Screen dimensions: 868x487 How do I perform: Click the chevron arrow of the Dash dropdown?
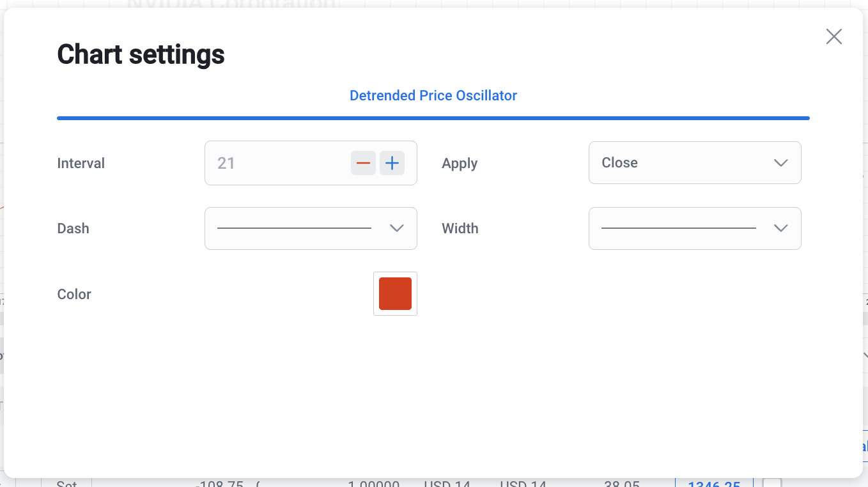click(x=396, y=228)
